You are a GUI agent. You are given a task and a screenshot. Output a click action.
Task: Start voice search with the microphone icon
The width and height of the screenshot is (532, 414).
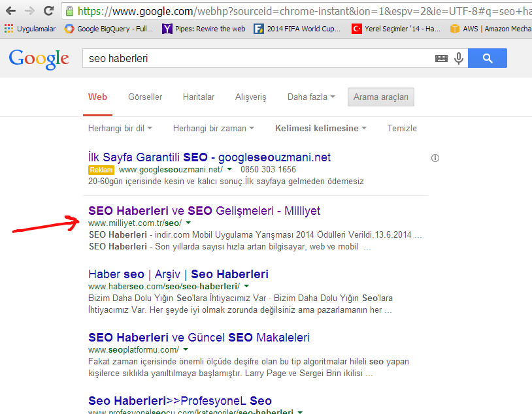[459, 58]
